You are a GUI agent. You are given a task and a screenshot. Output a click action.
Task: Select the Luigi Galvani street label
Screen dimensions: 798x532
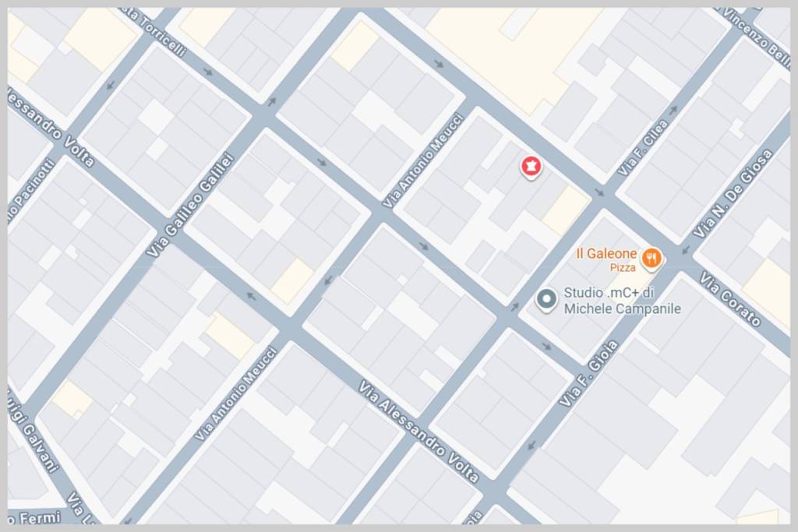[34, 431]
